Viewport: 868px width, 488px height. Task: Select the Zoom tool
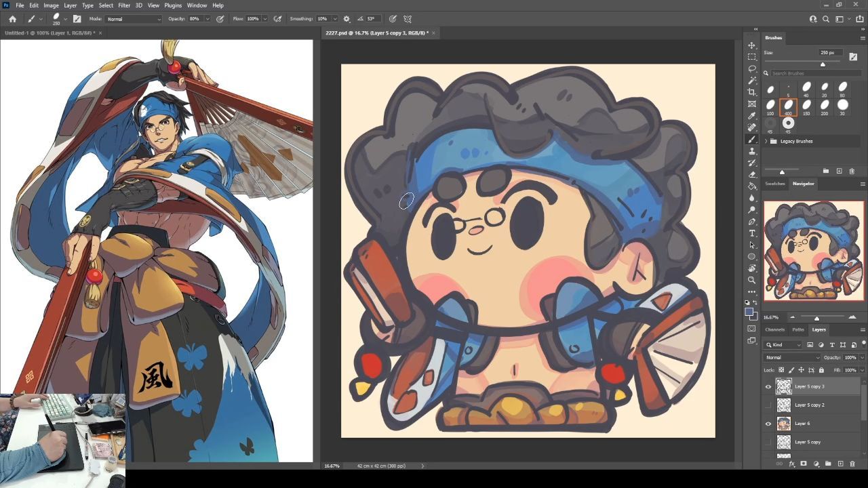(751, 280)
